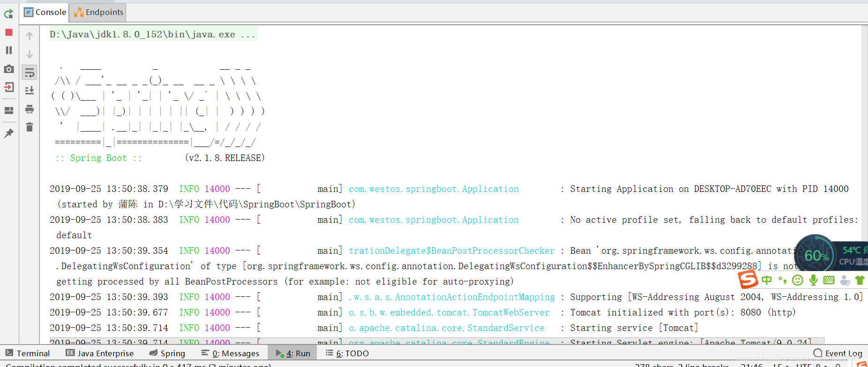This screenshot has height=367, width=868.
Task: Open the Java Enterprise tool window
Action: tap(100, 353)
